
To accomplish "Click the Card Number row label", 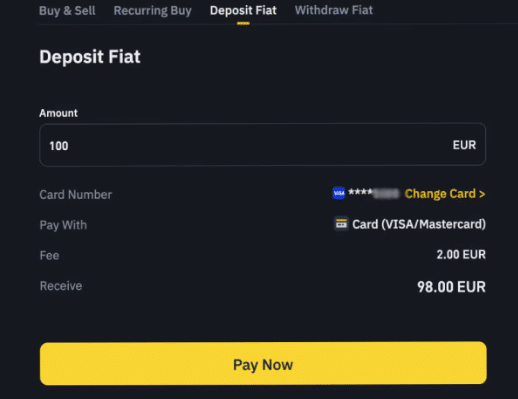I will tap(76, 195).
